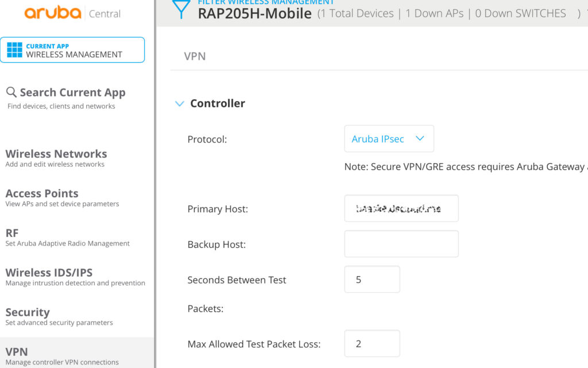Open the Security parameters section
Viewport: 588px width, 368px height.
(x=28, y=312)
